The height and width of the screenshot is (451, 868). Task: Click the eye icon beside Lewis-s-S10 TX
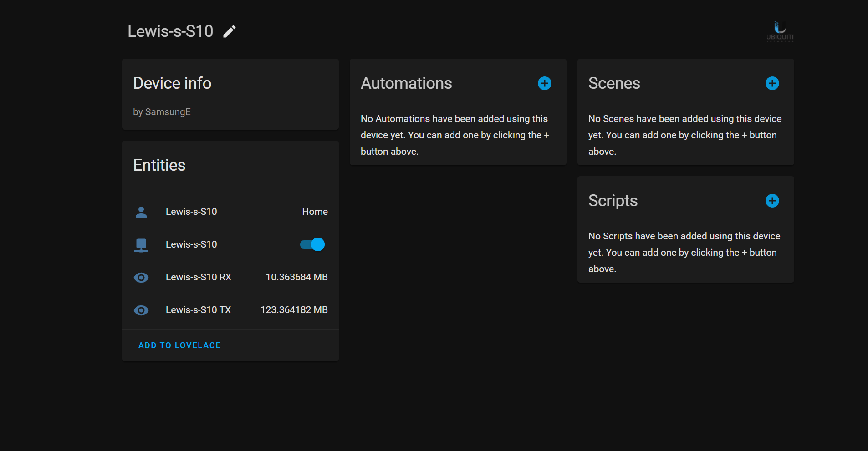pyautogui.click(x=141, y=310)
